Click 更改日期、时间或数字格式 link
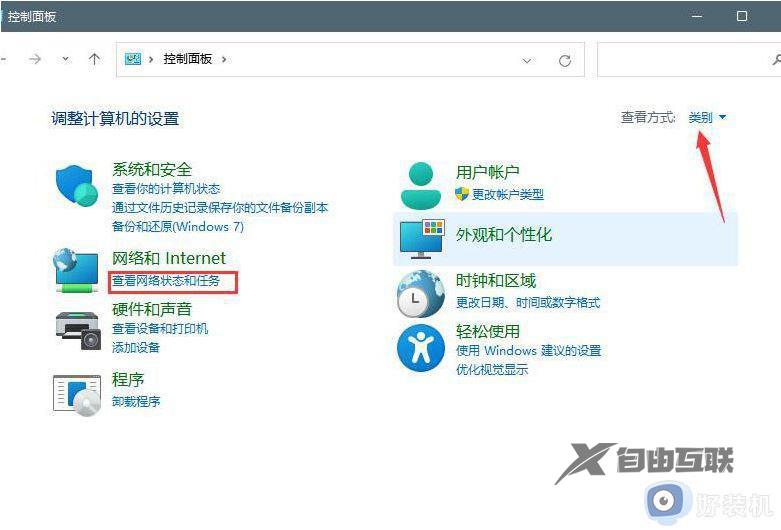 tap(528, 302)
